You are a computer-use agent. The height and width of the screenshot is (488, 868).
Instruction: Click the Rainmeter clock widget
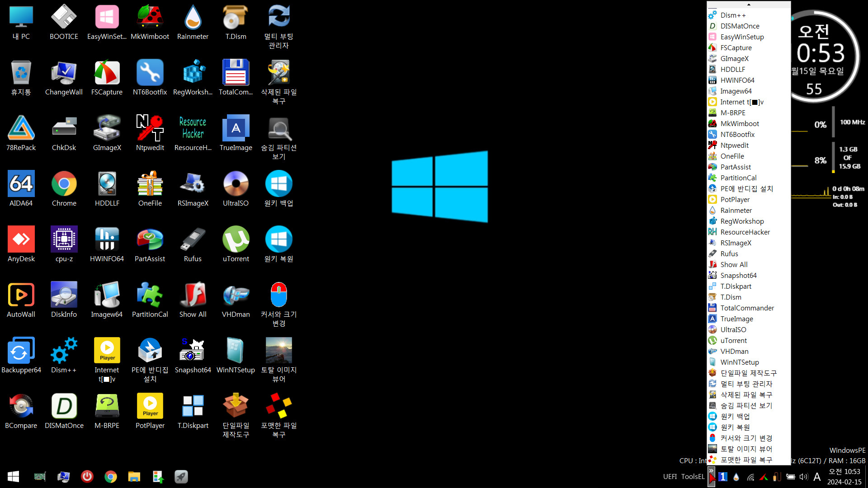(821, 56)
